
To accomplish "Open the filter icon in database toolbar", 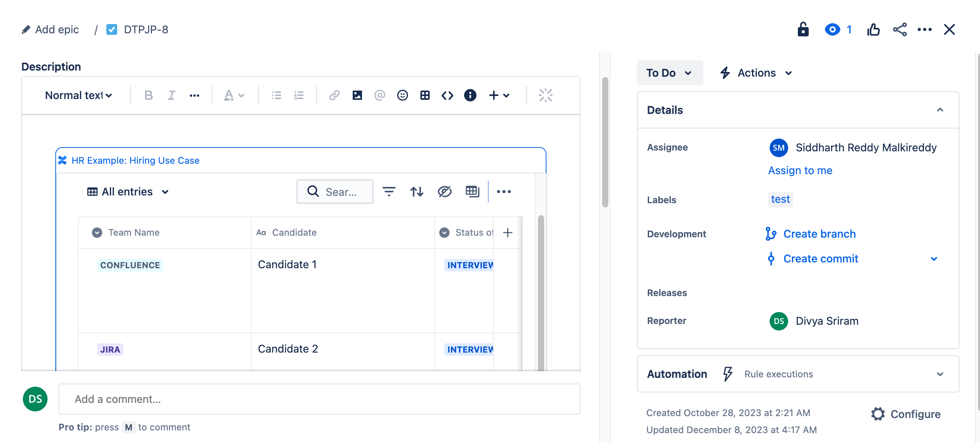I will point(389,192).
